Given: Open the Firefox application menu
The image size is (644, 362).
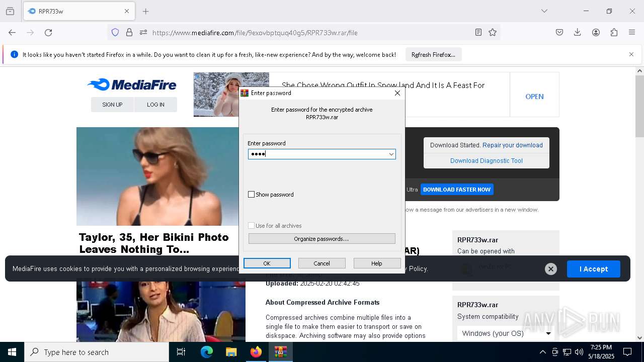Looking at the screenshot, I should click(x=632, y=32).
